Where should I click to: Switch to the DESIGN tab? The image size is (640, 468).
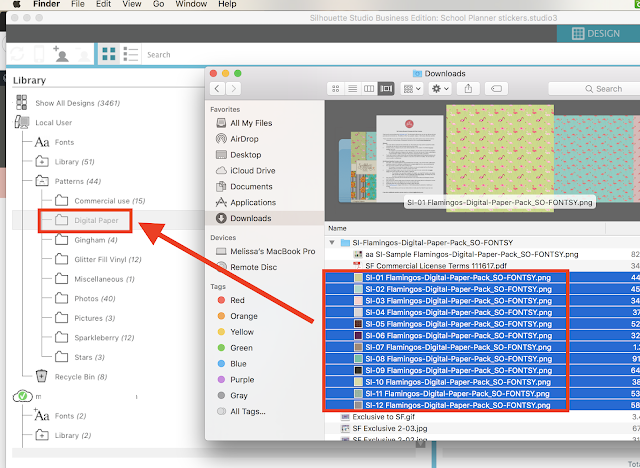(598, 33)
